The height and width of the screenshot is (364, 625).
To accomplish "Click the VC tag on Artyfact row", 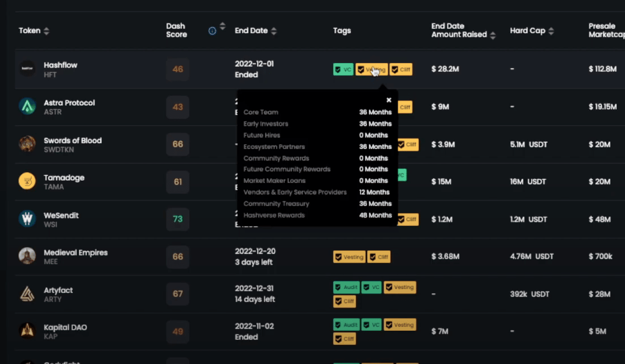I will click(372, 288).
